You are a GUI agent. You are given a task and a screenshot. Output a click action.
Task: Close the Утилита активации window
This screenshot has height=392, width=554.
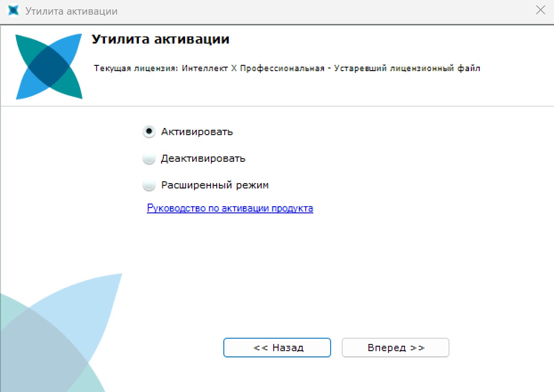(x=540, y=11)
